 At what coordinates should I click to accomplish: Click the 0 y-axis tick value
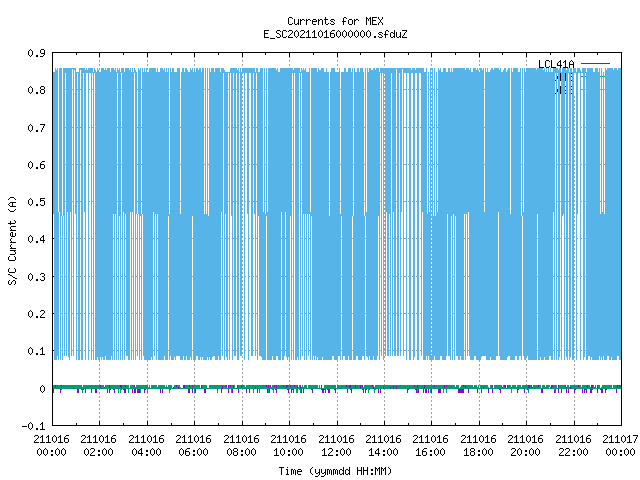(42, 389)
